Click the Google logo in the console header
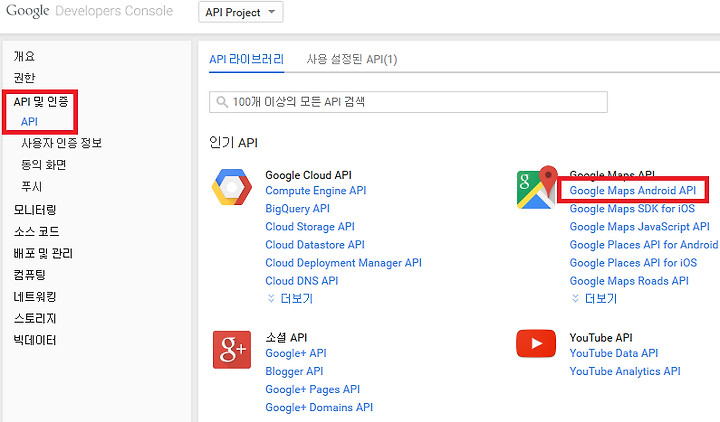Image resolution: width=720 pixels, height=422 pixels. (28, 11)
